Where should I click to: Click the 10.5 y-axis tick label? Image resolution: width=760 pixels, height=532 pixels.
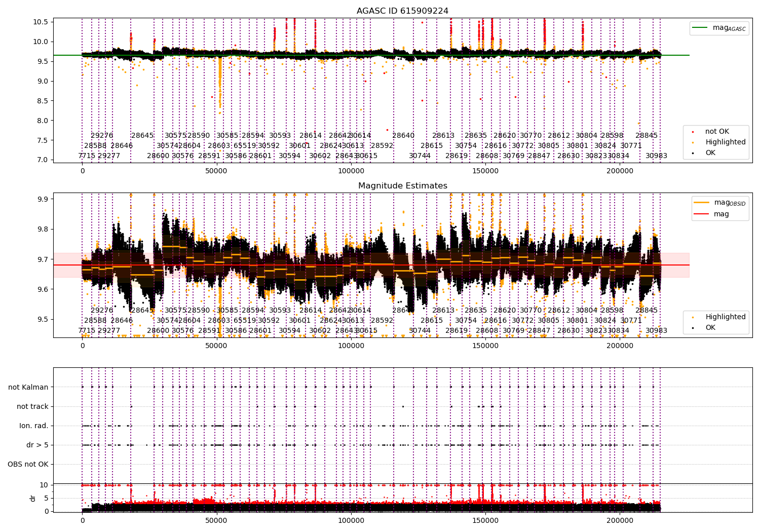[x=41, y=22]
